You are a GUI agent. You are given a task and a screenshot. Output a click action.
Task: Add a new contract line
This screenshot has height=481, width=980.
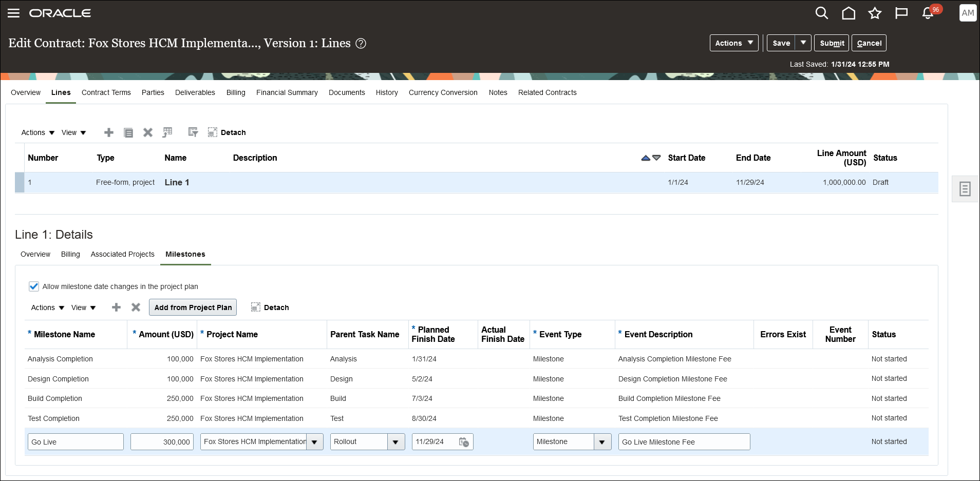(x=109, y=132)
